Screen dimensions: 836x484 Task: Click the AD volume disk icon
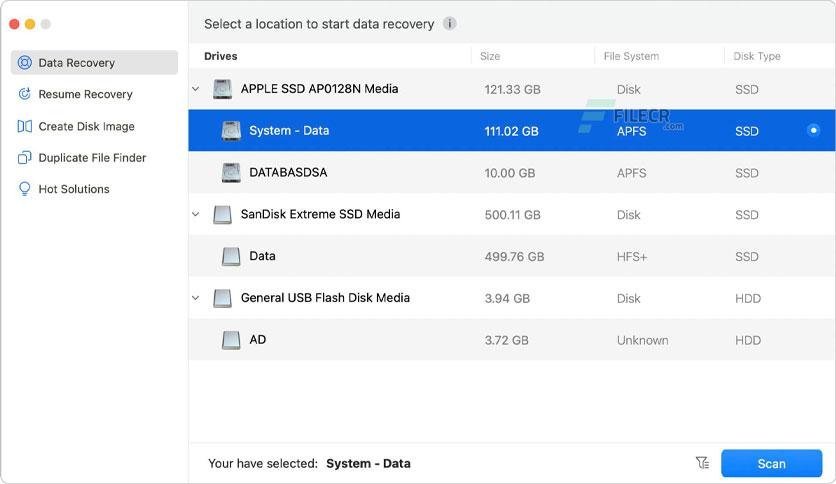tap(231, 340)
